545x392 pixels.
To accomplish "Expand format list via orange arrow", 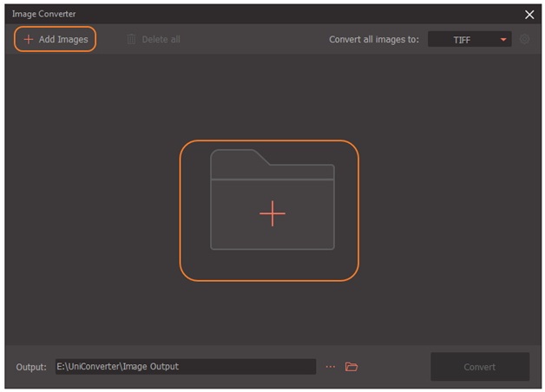I will (x=502, y=40).
